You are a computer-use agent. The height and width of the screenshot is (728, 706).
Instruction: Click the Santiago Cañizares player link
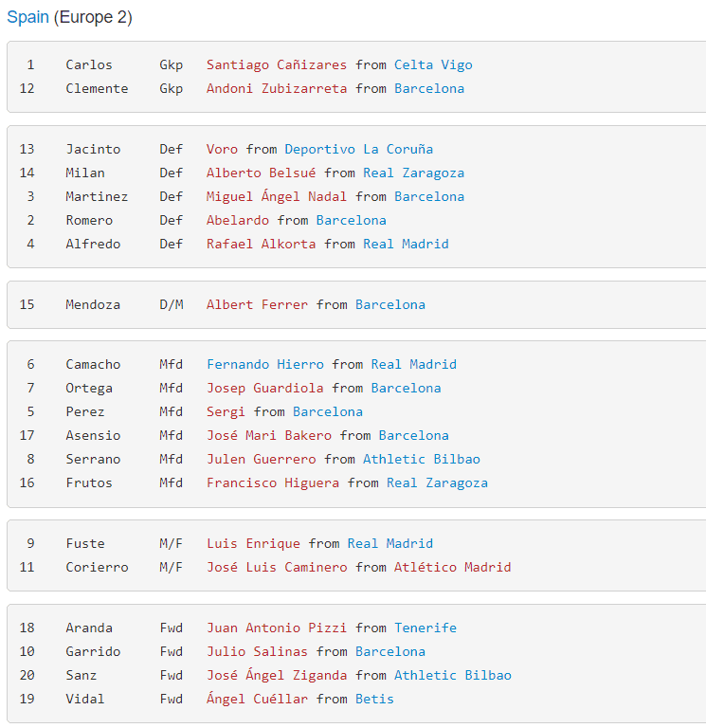(x=277, y=64)
